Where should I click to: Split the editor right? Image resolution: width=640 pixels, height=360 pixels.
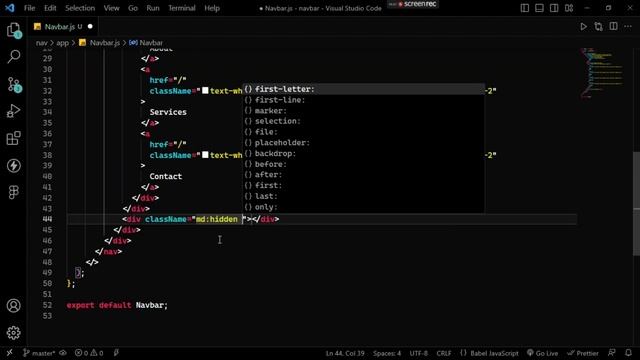click(613, 27)
